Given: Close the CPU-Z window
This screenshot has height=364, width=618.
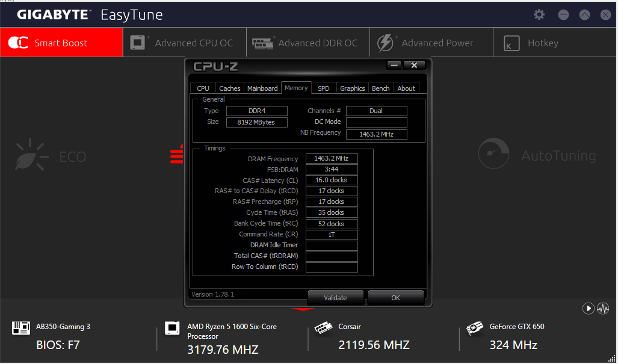Looking at the screenshot, I should (414, 66).
